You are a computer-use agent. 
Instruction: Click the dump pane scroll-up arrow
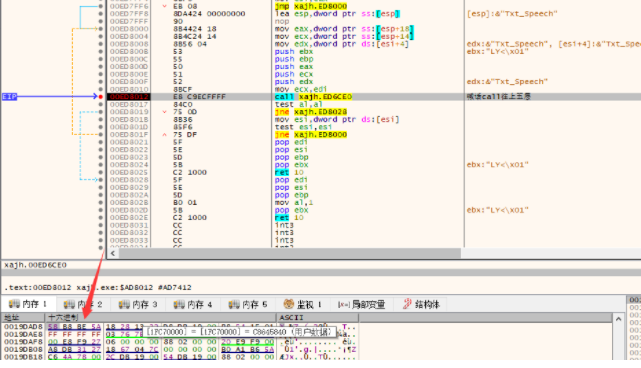pos(618,319)
